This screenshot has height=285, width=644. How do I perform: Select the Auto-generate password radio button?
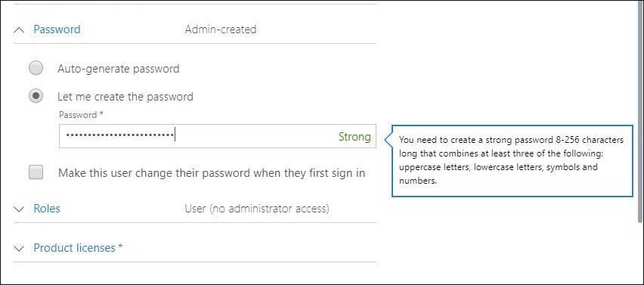36,68
